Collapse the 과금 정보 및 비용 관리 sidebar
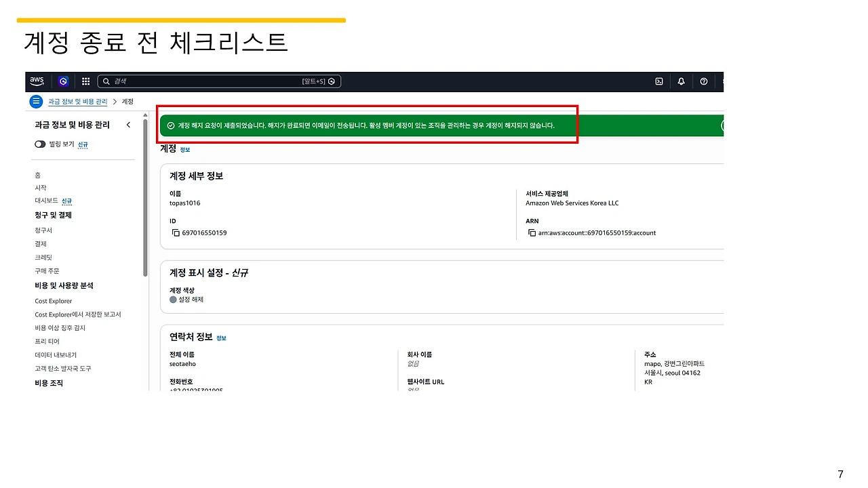 coord(128,125)
